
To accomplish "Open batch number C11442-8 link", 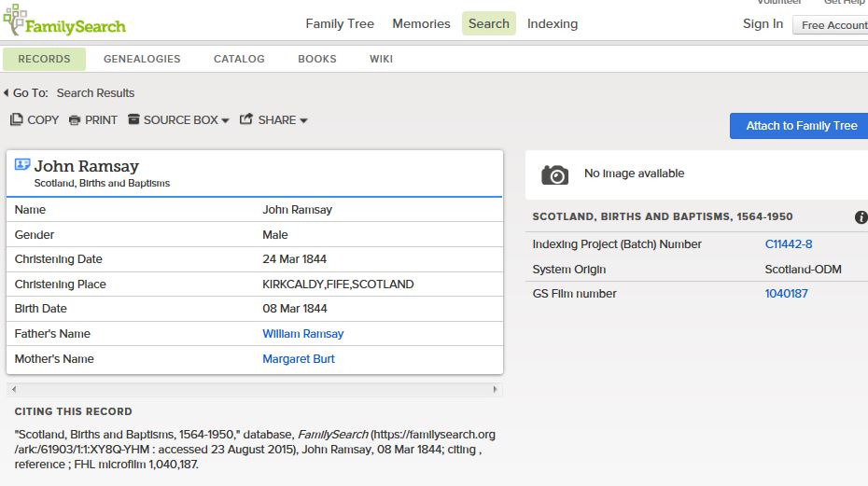I will 789,244.
